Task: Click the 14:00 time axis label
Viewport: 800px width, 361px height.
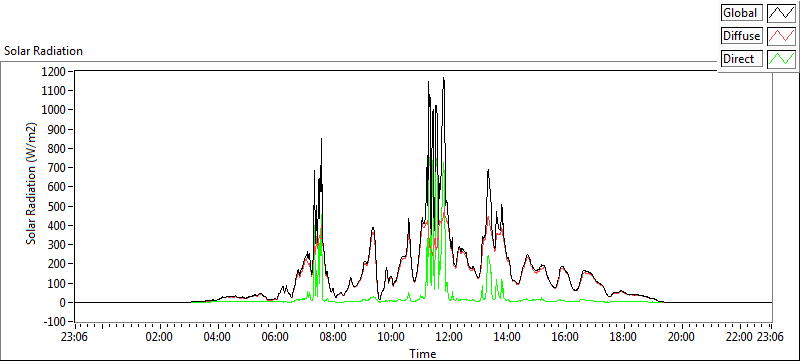Action: tap(508, 337)
